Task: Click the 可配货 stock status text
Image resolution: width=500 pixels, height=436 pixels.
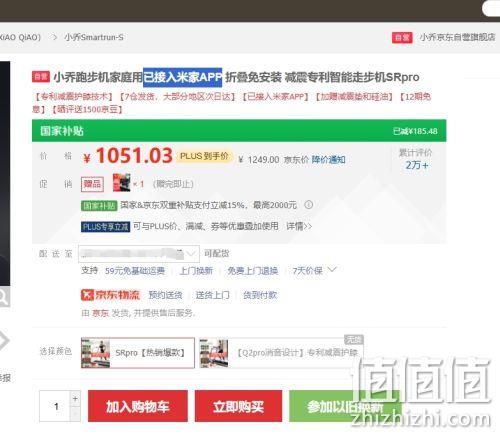Action: [216, 254]
